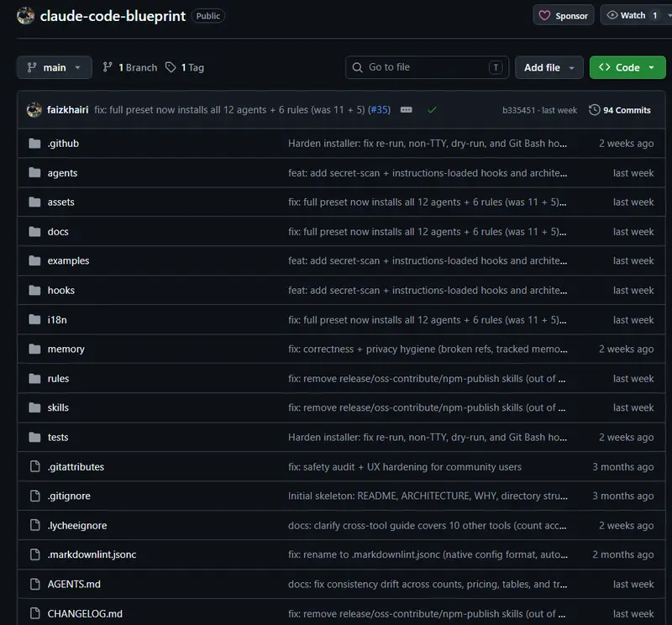
Task: Open the .markdownlint.jsonc file
Action: coord(92,554)
